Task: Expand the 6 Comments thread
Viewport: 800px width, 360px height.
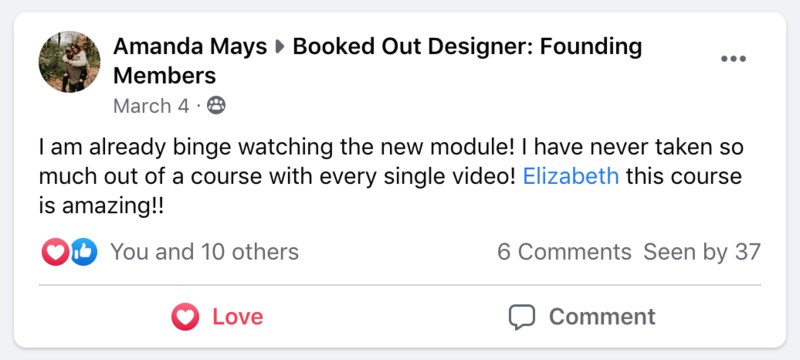Action: pos(564,252)
